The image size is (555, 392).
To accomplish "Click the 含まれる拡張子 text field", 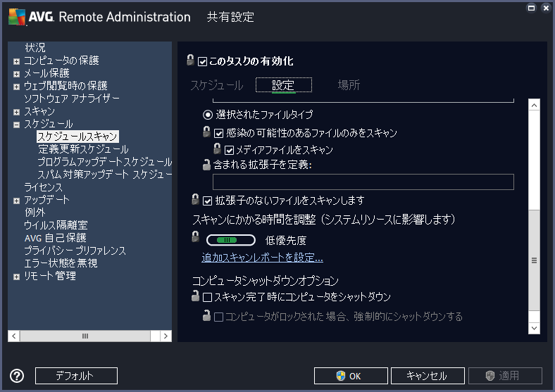I will pos(363,182).
